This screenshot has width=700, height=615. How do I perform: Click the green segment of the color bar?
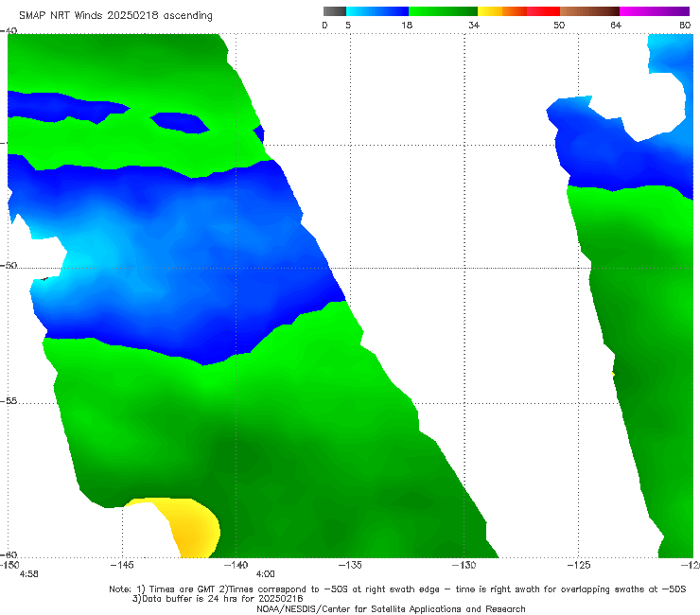coord(443,11)
